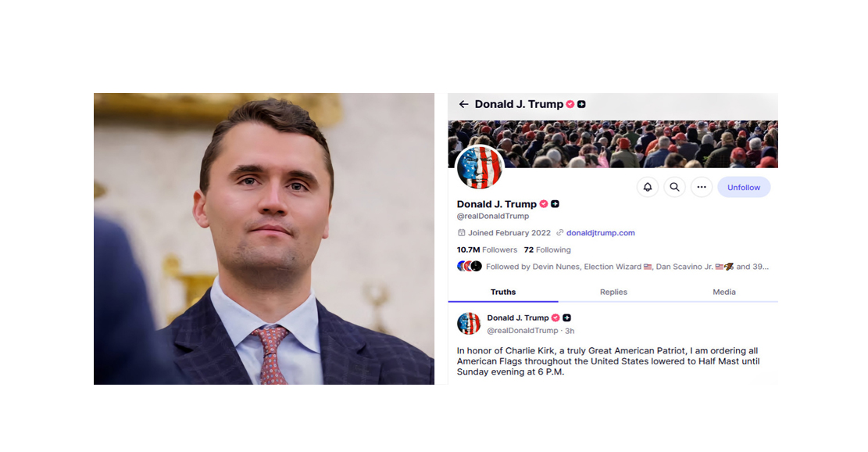Click the man's portrait photo on left
The height and width of the screenshot is (452, 868).
coord(263,239)
